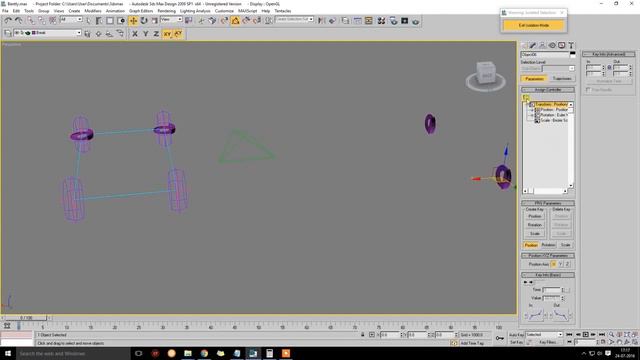Click the Time Configuration icon
This screenshot has width=640, height=360.
pos(603,342)
